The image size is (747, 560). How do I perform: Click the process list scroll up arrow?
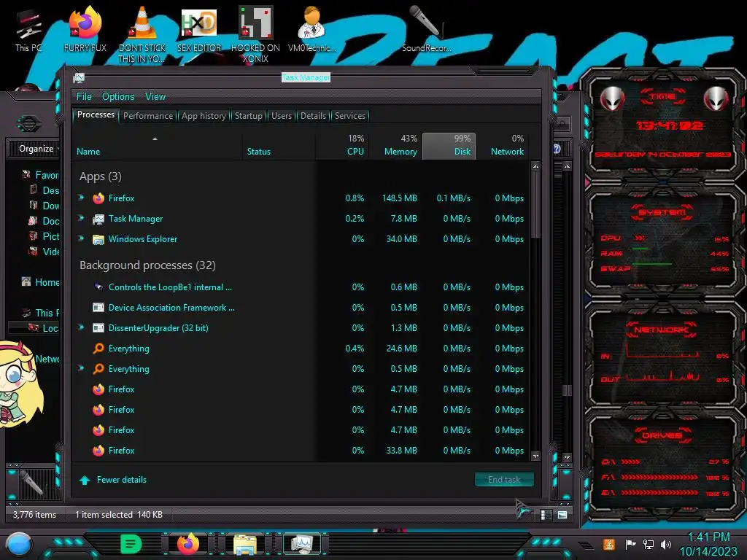tap(536, 167)
